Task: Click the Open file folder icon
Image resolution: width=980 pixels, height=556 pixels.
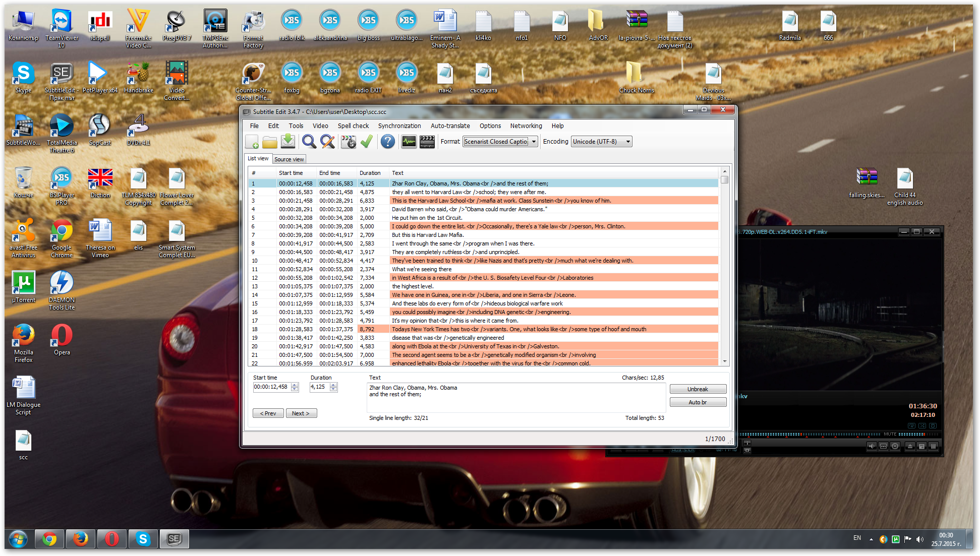Action: pos(270,142)
